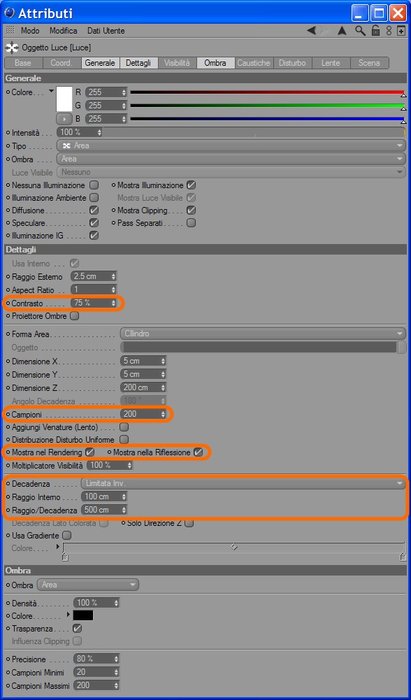Viewport: 411px width, 700px height.
Task: Enable Pass Separati checkbox
Action: click(191, 222)
